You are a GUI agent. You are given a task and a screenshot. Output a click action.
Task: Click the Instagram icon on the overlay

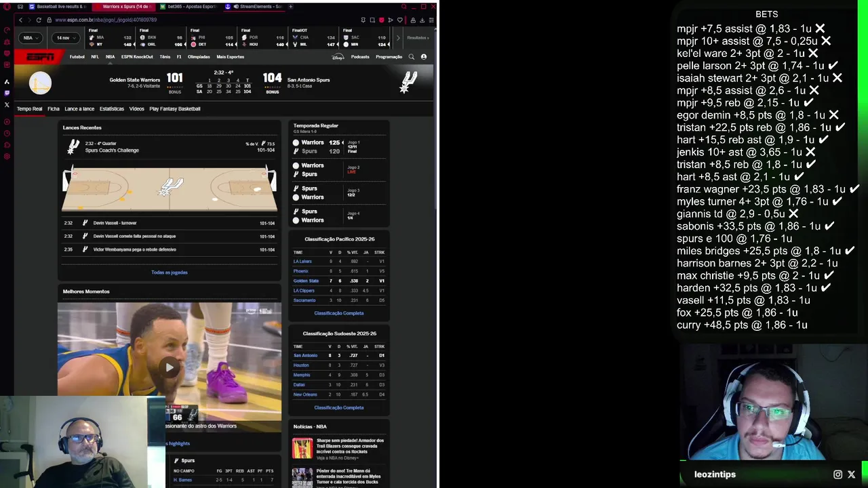point(837,474)
